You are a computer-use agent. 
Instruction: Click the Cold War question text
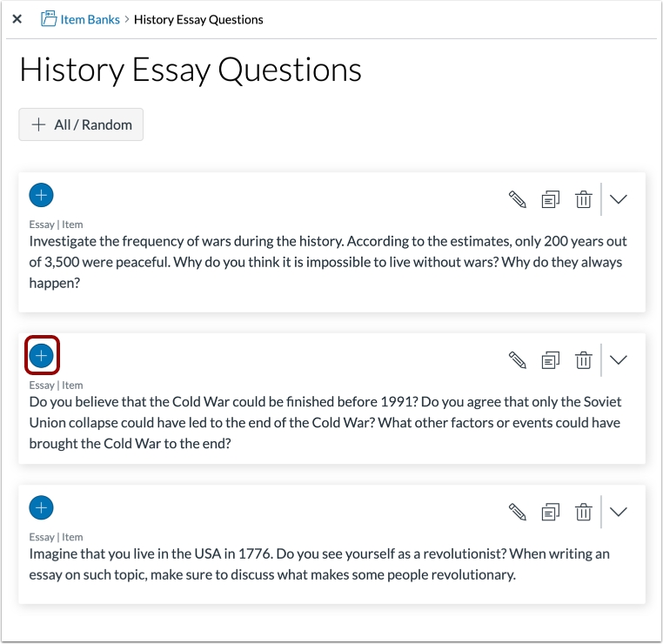click(325, 422)
